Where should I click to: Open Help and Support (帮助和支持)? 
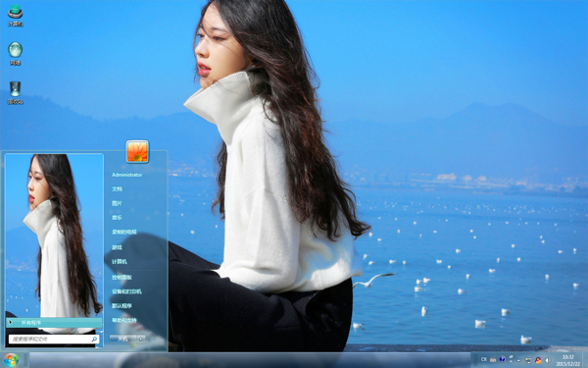coord(123,320)
